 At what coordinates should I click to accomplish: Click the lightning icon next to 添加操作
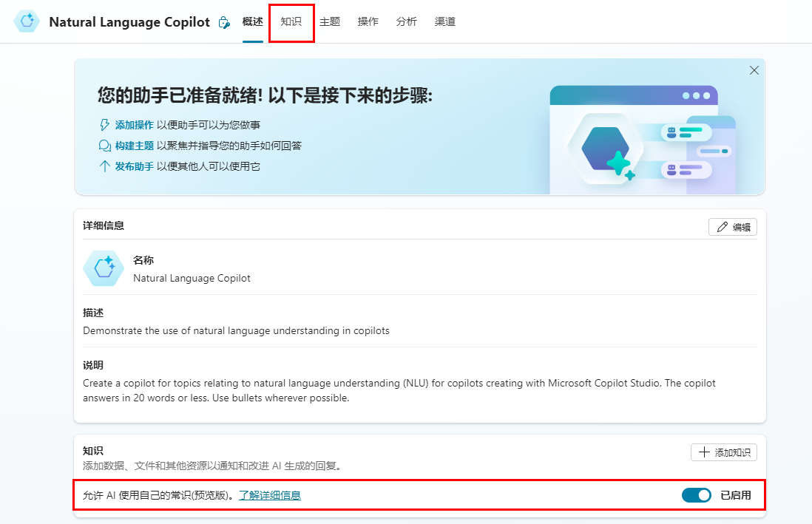pyautogui.click(x=104, y=125)
